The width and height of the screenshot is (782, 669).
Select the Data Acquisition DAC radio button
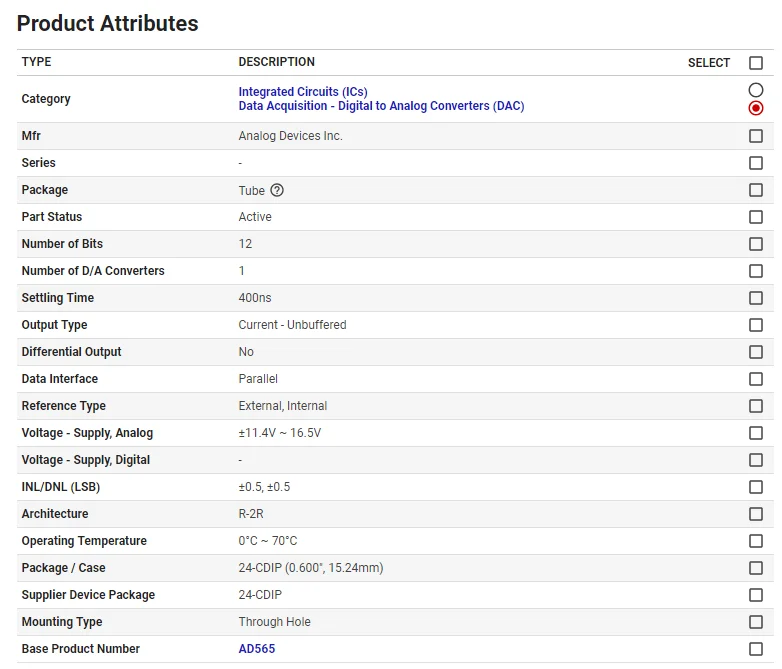point(756,108)
